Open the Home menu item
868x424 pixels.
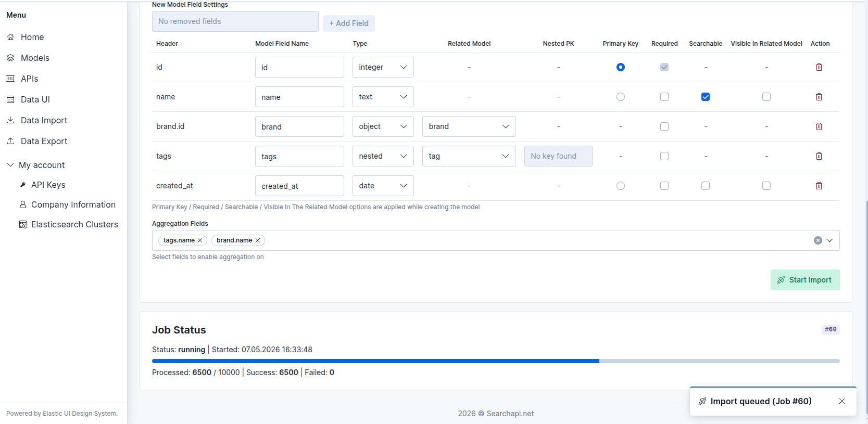(x=32, y=37)
